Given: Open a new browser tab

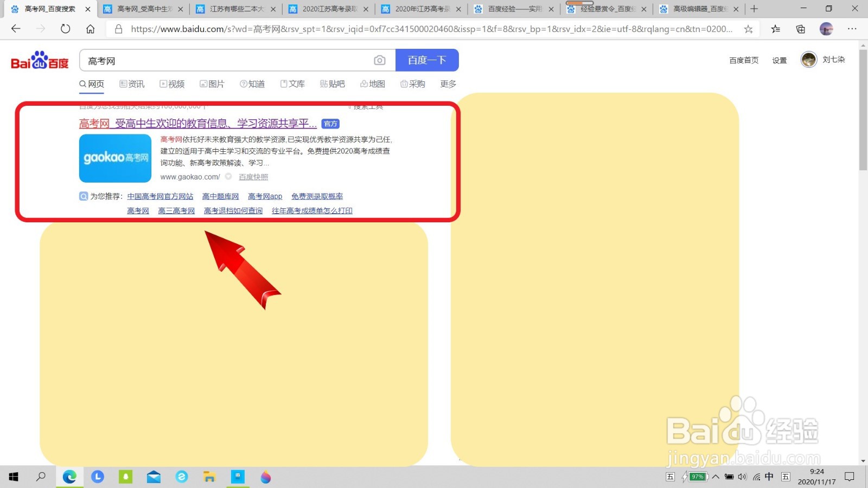Looking at the screenshot, I should click(x=754, y=9).
